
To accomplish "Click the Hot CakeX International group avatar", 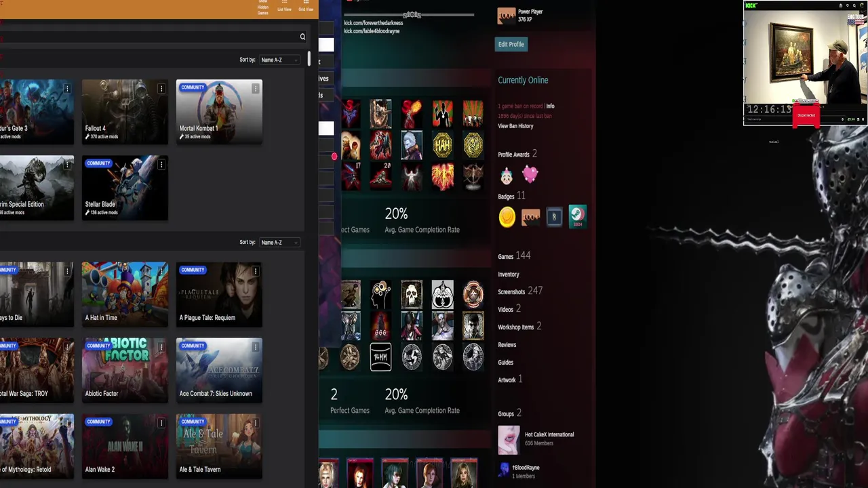I will click(x=509, y=439).
